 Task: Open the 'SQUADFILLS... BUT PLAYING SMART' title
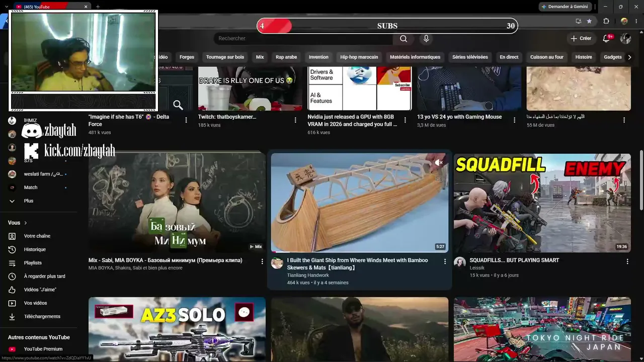514,260
